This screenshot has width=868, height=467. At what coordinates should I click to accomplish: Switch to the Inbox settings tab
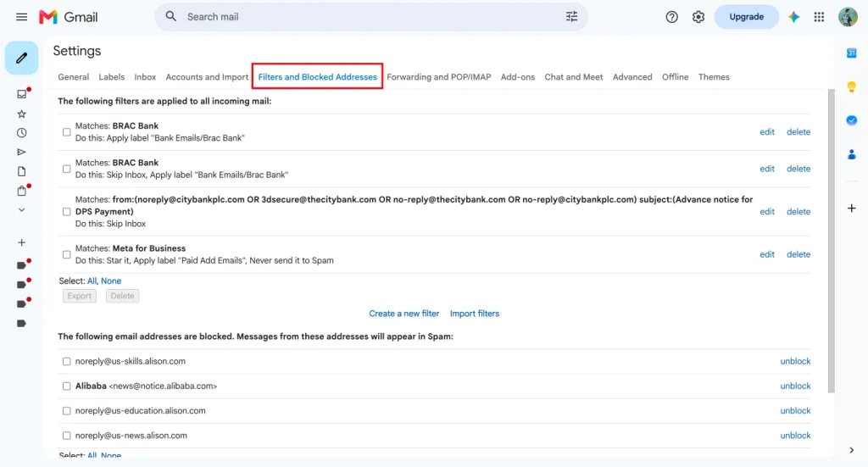[145, 77]
